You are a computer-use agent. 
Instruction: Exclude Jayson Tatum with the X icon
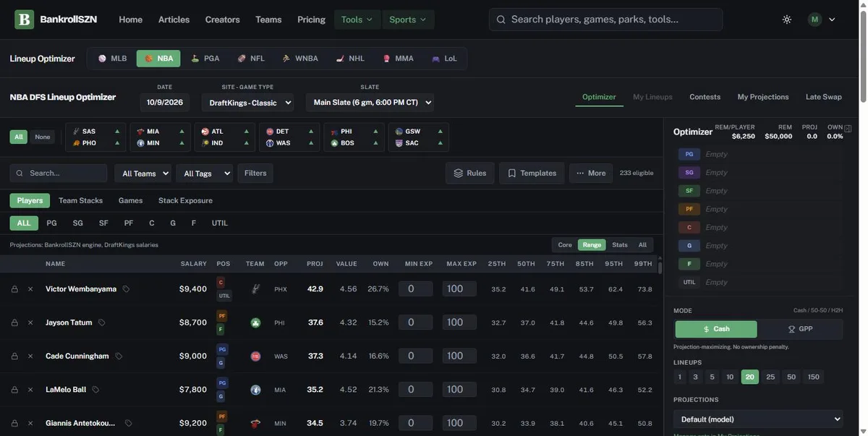coord(30,322)
